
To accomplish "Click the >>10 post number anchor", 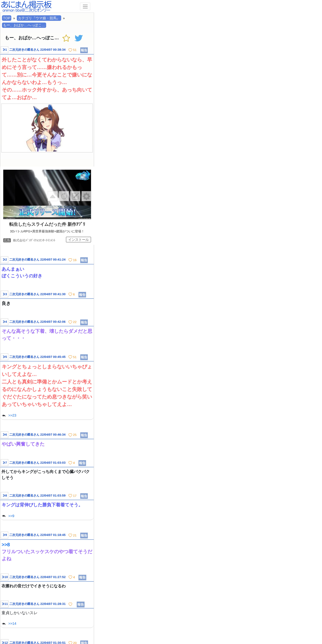I will (x=5, y=577).
